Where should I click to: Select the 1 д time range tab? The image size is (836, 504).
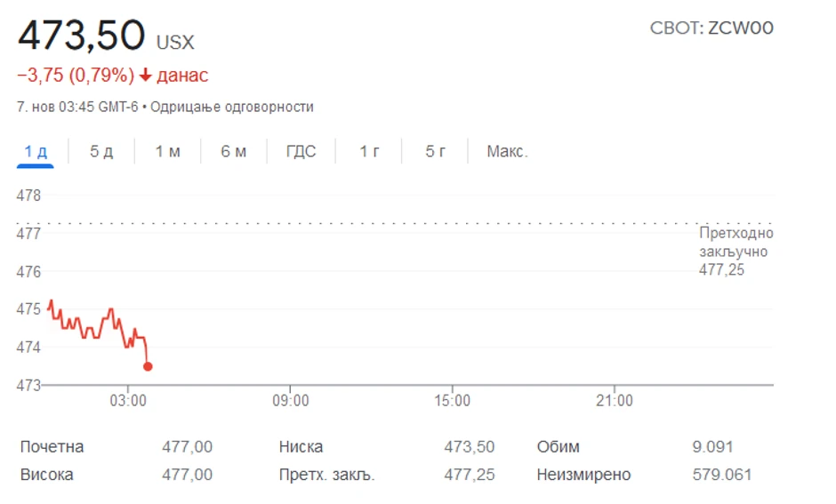pos(36,152)
